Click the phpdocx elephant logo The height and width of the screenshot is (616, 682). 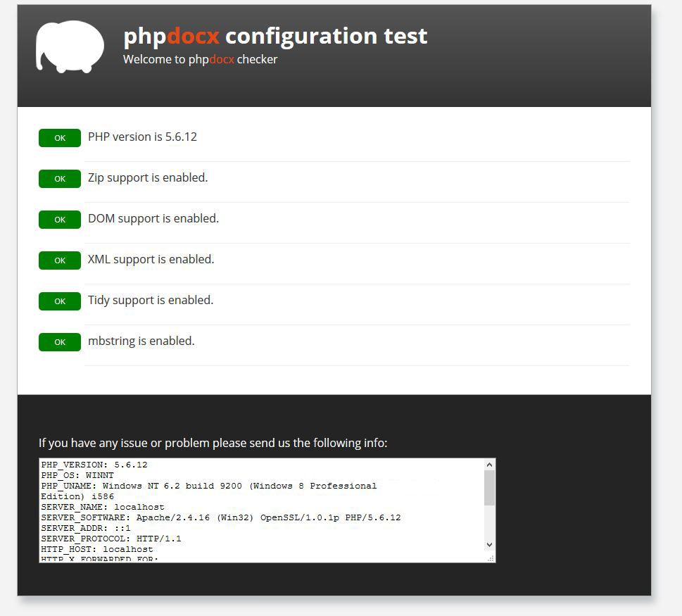pyautogui.click(x=70, y=46)
